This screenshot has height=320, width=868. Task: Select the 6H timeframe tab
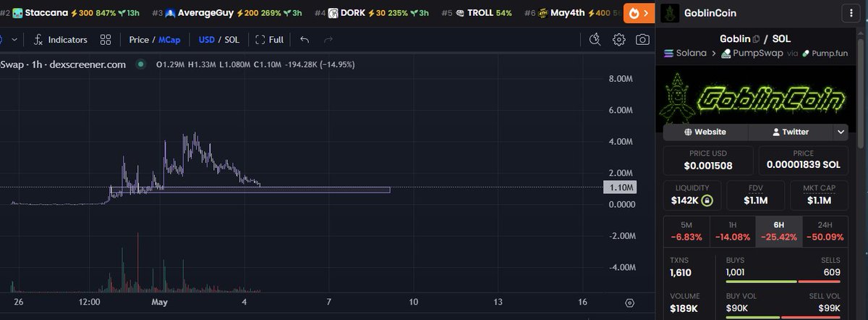tap(778, 232)
